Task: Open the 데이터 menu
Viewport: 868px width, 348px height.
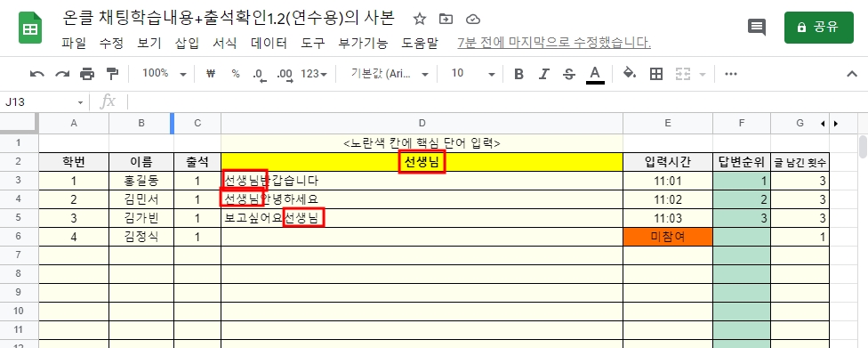Action: click(x=269, y=43)
